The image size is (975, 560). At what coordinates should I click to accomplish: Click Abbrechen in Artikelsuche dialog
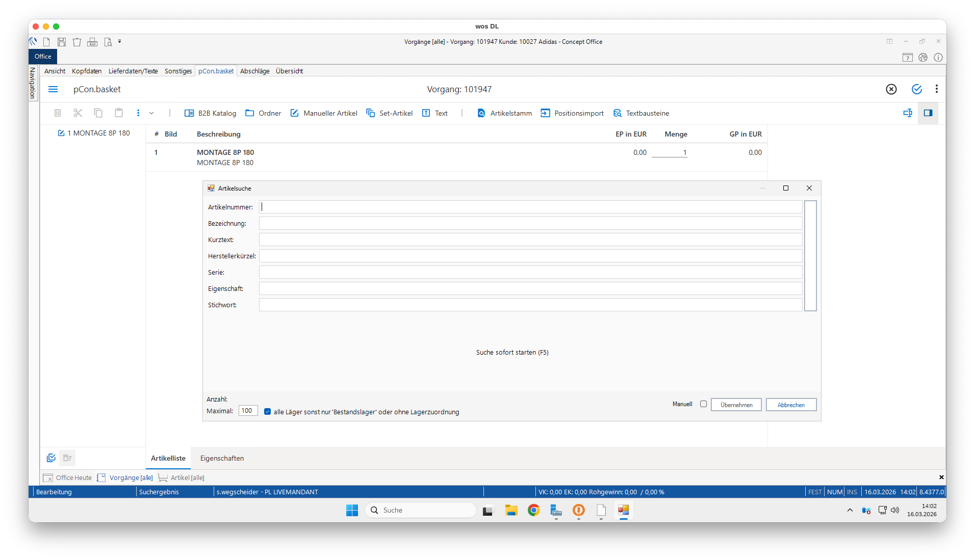tap(791, 405)
